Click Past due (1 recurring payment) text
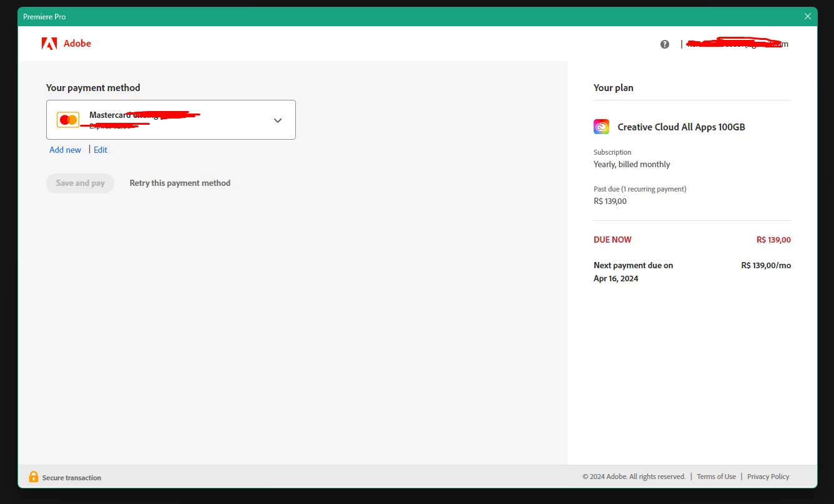Image resolution: width=834 pixels, height=504 pixels. tap(640, 189)
